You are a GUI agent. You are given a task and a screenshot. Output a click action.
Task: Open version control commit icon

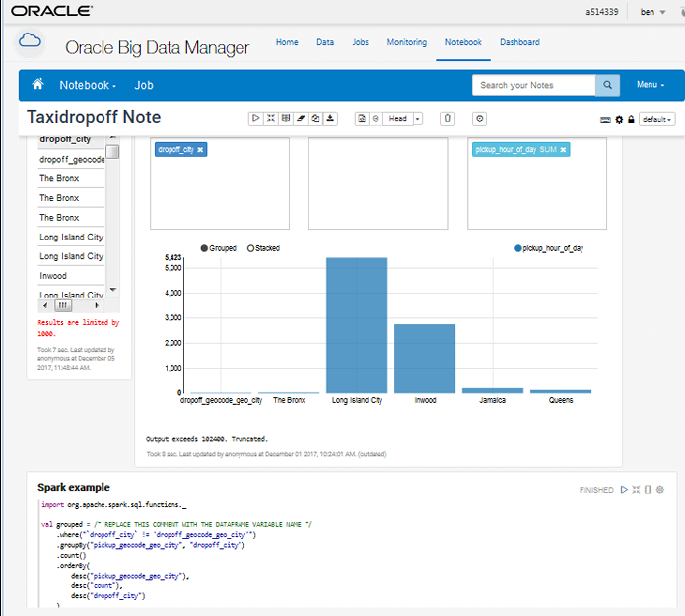pos(362,119)
